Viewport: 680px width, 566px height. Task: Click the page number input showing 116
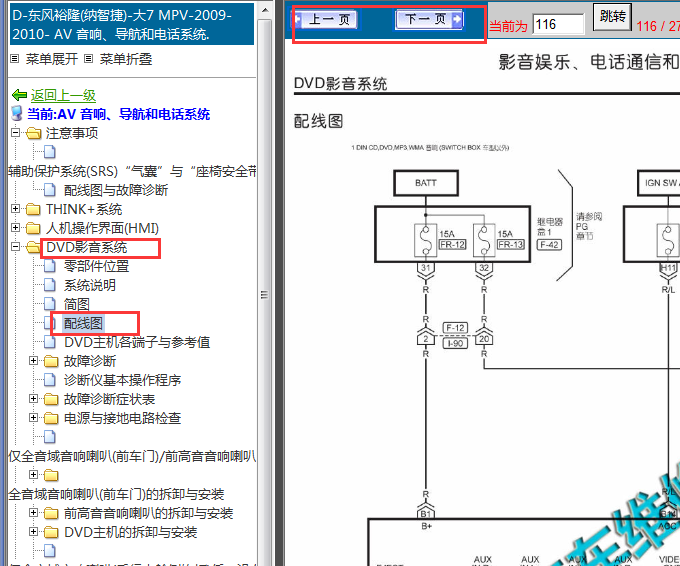pos(558,24)
